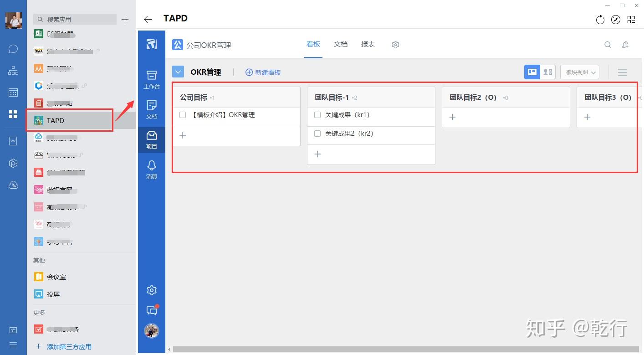644x355 pixels.
Task: Tick the 关键成果（kr1）checkbox
Action: [317, 115]
